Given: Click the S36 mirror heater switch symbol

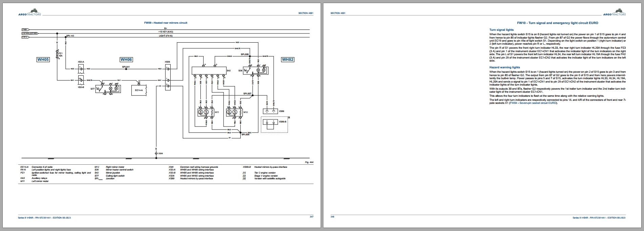Looking at the screenshot, I should 256,70.
